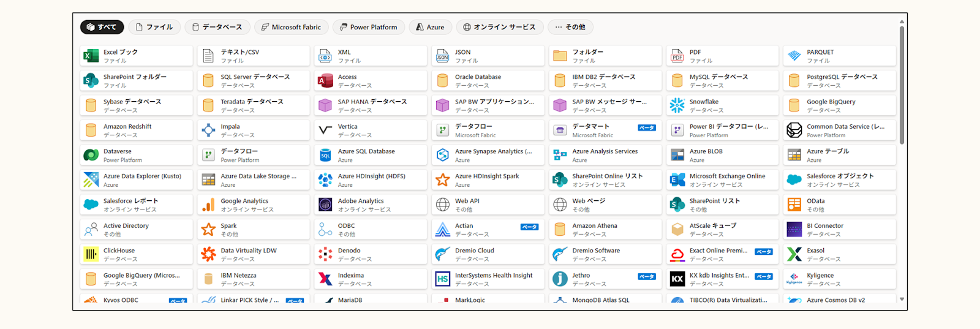Image resolution: width=980 pixels, height=329 pixels.
Task: Click the PARQUET connector icon
Action: [x=794, y=56]
